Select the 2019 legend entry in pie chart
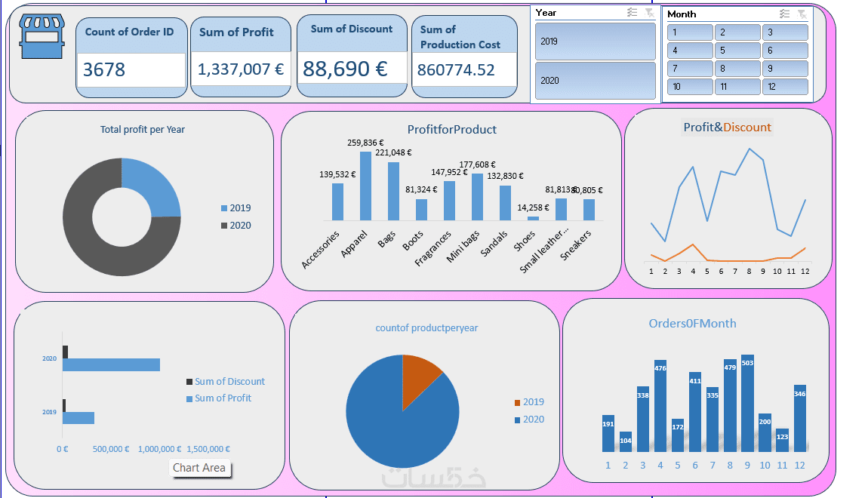 (x=529, y=402)
